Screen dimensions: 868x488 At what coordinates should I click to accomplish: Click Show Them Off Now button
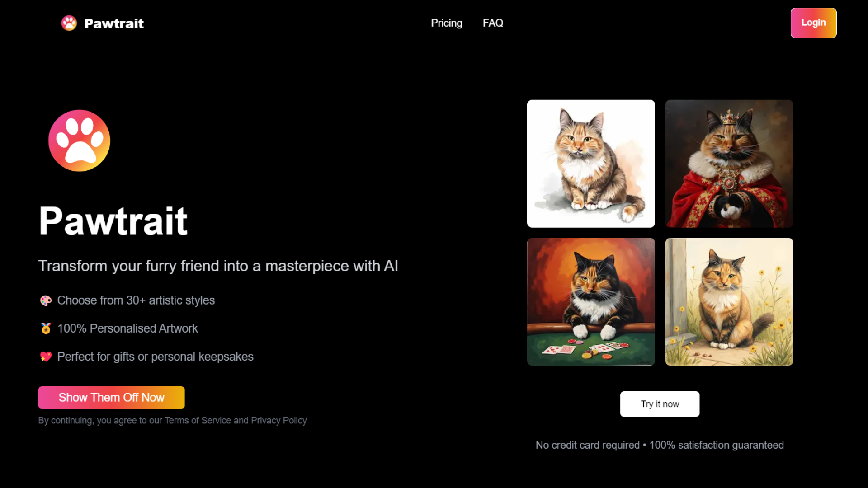(x=111, y=398)
